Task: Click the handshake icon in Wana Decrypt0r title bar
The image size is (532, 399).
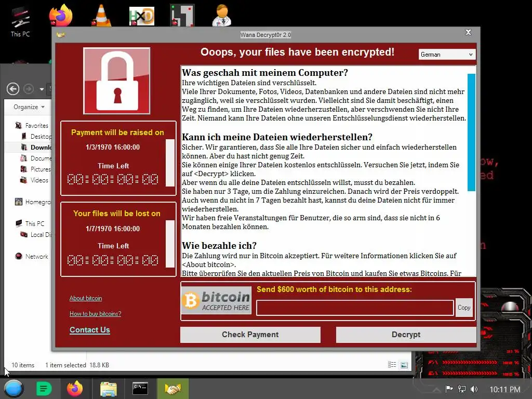Action: 61,35
